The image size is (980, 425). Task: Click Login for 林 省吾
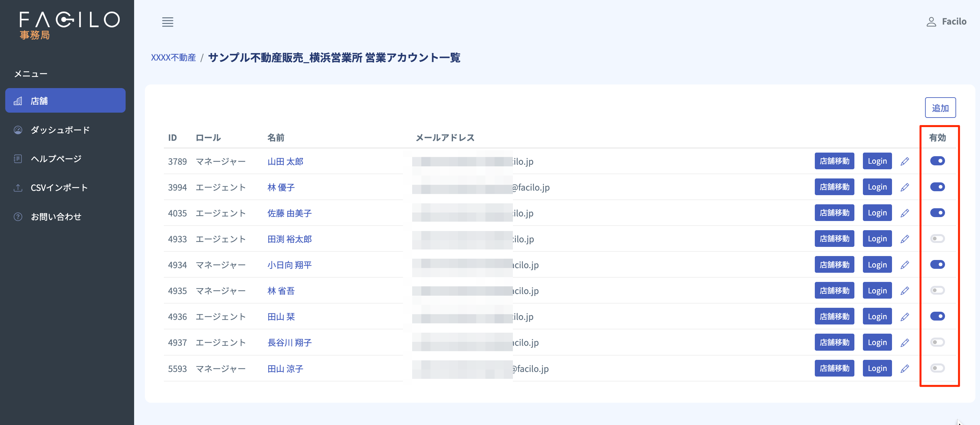pos(877,290)
